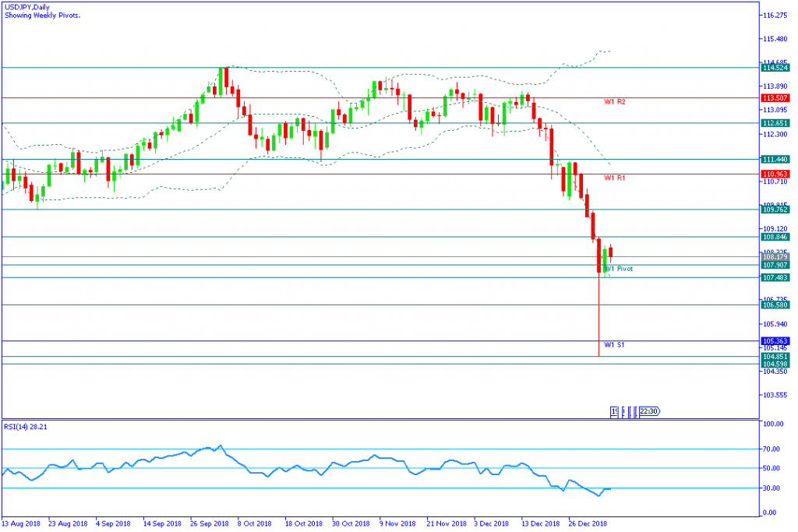Click the red 113.507 price tag
The image size is (798, 532).
click(775, 98)
